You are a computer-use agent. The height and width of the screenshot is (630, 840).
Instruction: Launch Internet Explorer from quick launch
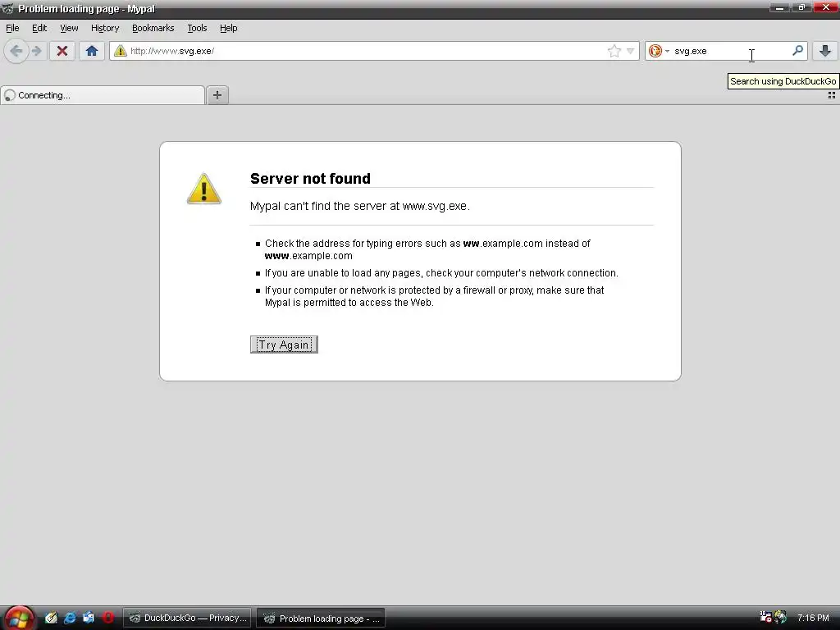[x=70, y=618]
